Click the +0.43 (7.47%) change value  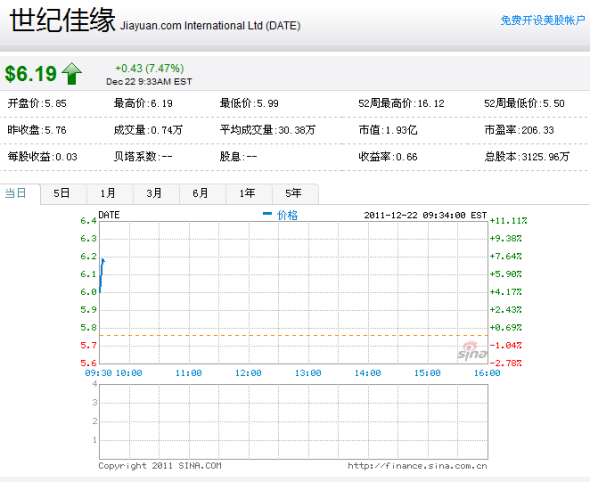click(x=149, y=68)
